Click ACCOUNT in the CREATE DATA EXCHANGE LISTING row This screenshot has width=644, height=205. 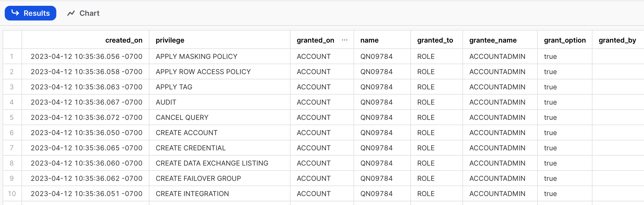coord(314,163)
